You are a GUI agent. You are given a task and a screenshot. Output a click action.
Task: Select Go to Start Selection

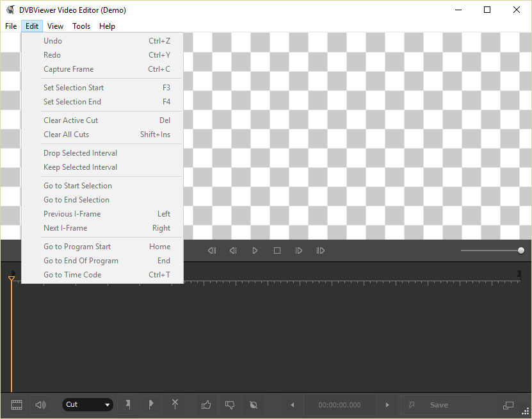tap(102, 186)
